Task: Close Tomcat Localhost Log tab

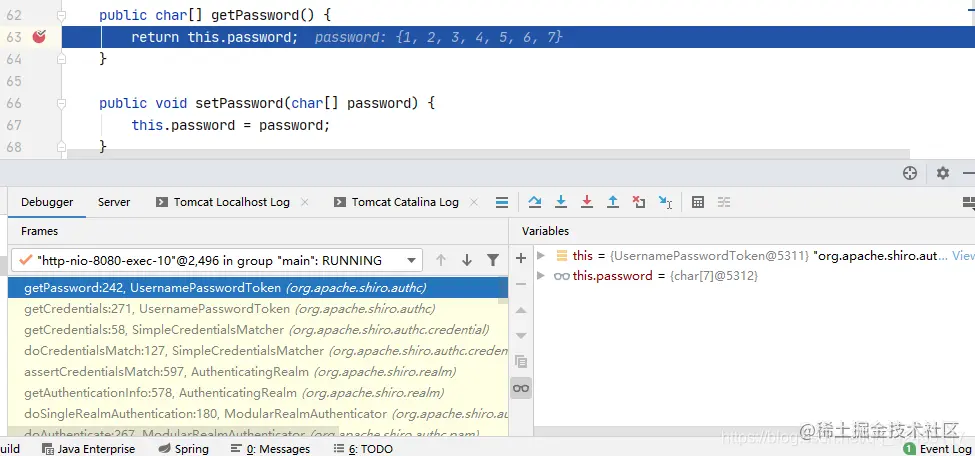Action: click(x=305, y=202)
